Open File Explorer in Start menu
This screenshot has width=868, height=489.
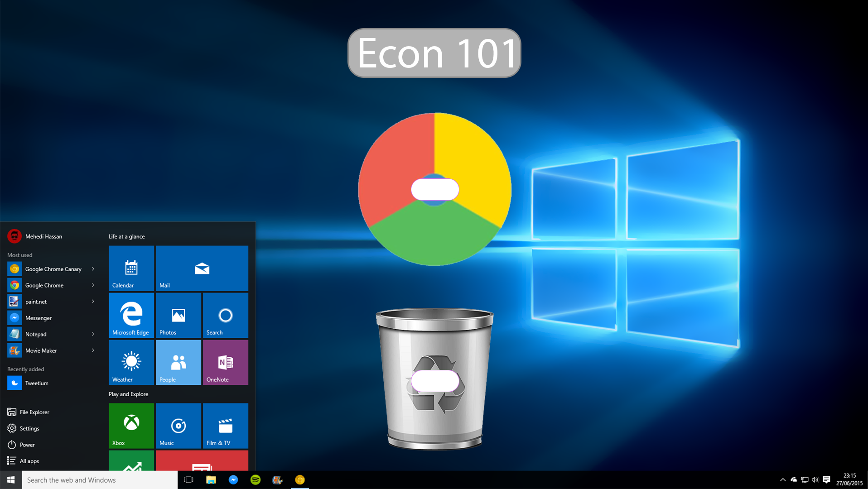[x=28, y=412]
